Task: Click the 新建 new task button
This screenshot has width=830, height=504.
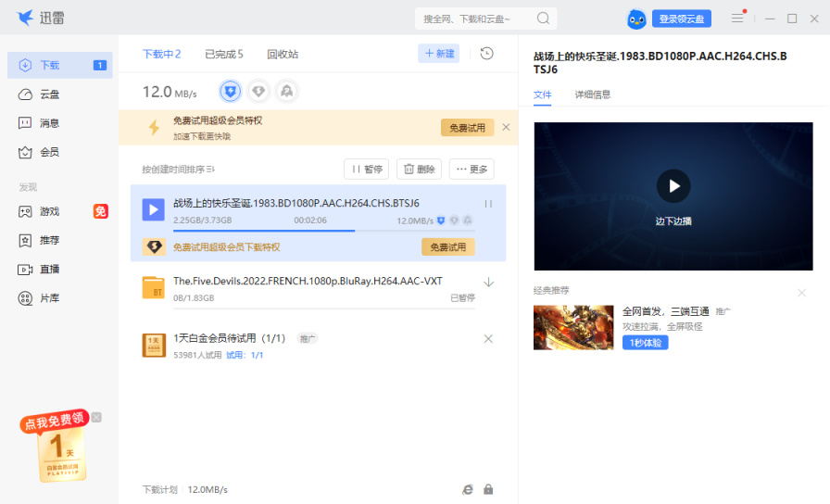Action: coord(439,54)
